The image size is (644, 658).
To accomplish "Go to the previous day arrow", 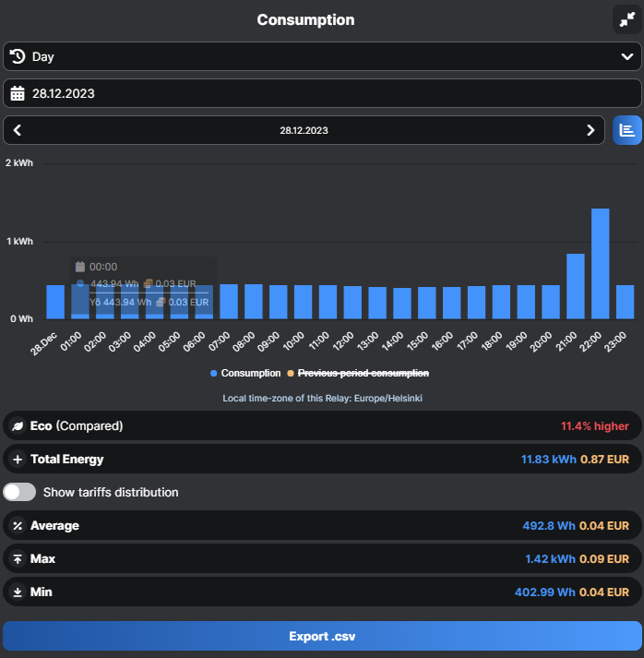I will 18,130.
